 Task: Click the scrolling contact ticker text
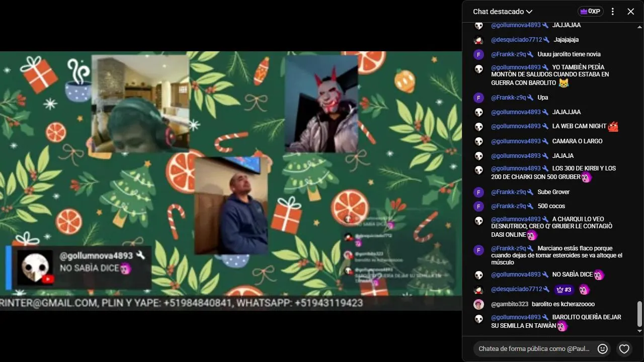pyautogui.click(x=181, y=303)
